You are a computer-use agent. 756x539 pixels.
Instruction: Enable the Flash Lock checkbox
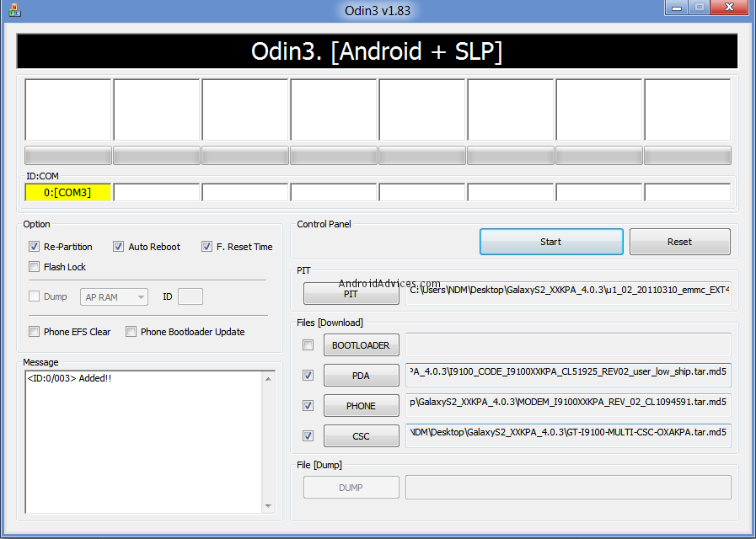[x=34, y=267]
